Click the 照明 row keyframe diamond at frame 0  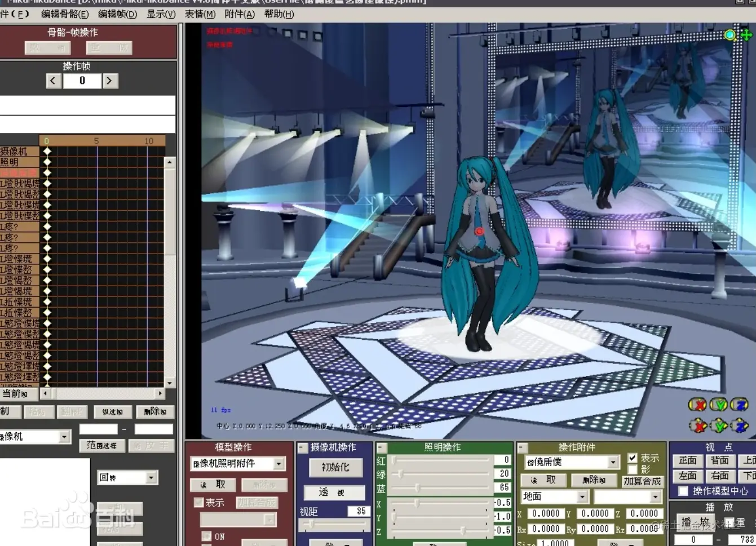pyautogui.click(x=47, y=162)
